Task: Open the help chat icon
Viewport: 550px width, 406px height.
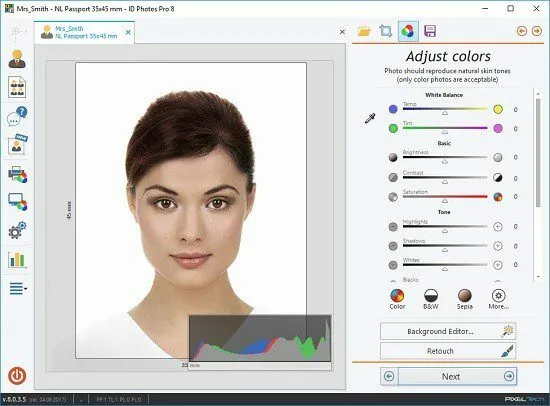Action: click(17, 116)
